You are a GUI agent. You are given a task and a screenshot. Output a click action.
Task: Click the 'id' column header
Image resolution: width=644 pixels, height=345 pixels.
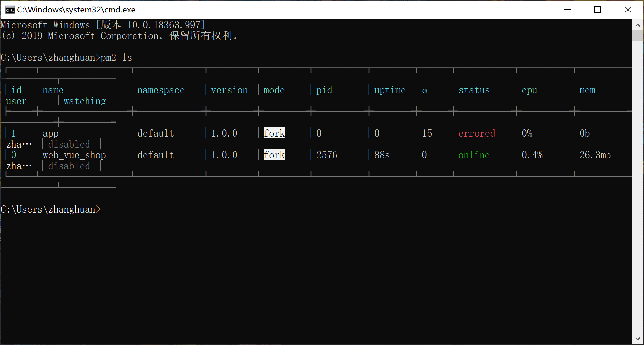point(16,90)
